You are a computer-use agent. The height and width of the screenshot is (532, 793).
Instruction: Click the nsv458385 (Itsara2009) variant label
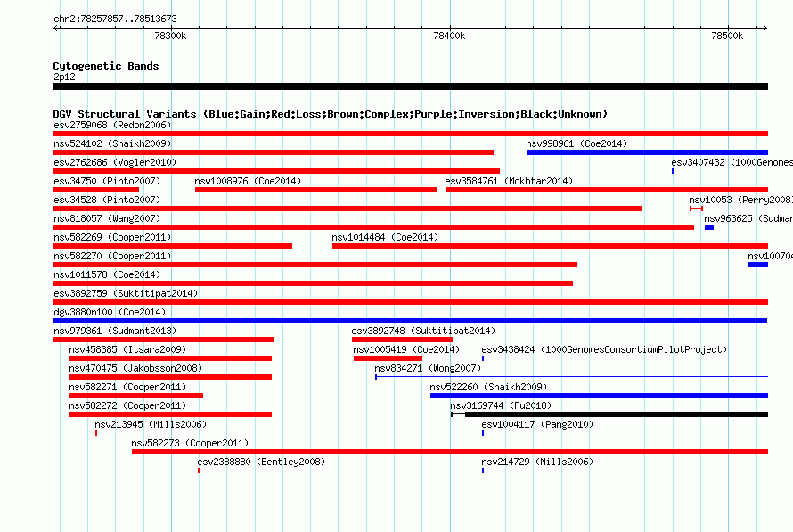pyautogui.click(x=127, y=349)
